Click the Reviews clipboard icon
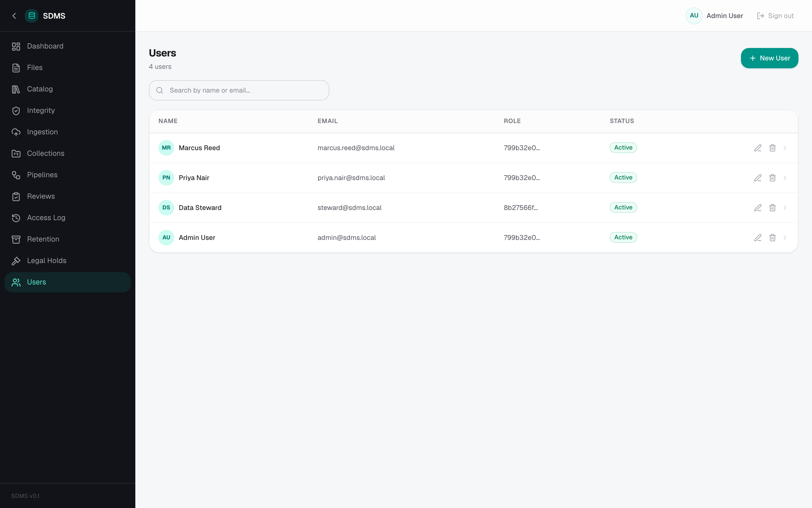This screenshot has width=812, height=508. click(16, 196)
